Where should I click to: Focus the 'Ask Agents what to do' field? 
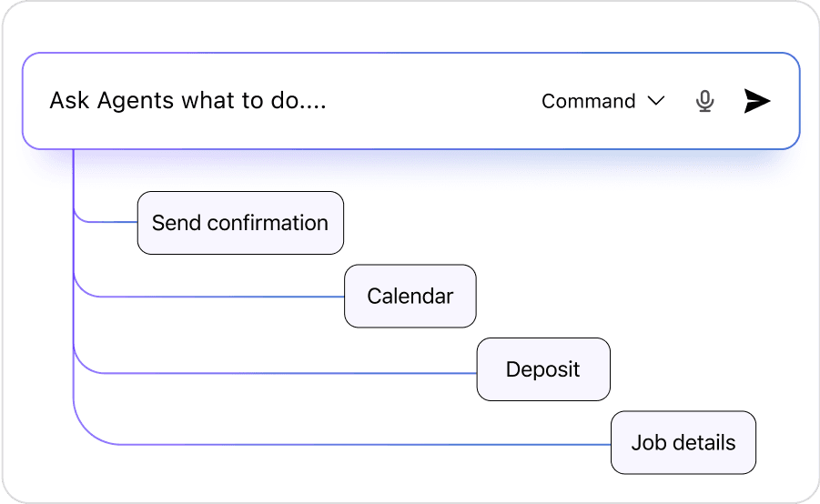click(x=273, y=101)
